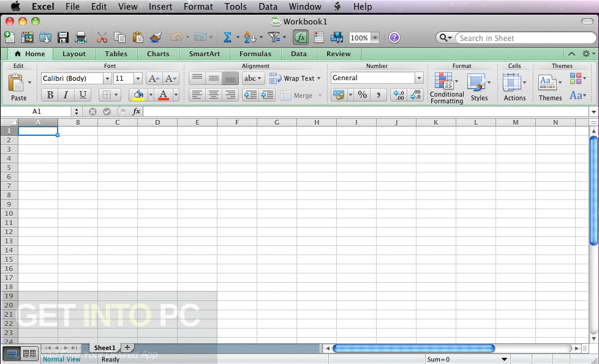Open the Toolbox icon in toolbar

click(319, 37)
